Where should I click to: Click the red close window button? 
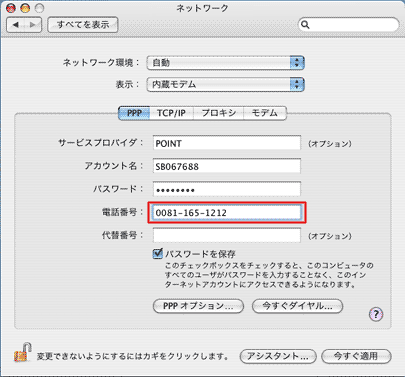pyautogui.click(x=11, y=8)
